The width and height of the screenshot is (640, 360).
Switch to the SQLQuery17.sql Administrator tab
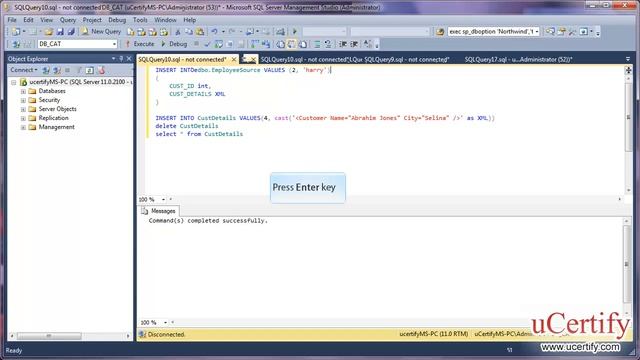(518, 60)
